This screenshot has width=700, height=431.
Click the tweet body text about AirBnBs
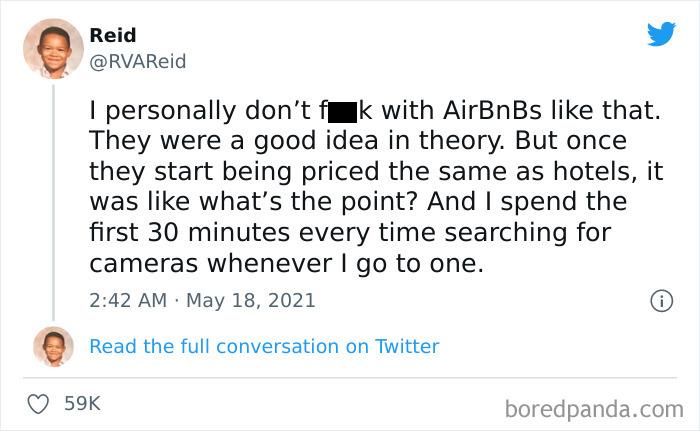pyautogui.click(x=376, y=187)
